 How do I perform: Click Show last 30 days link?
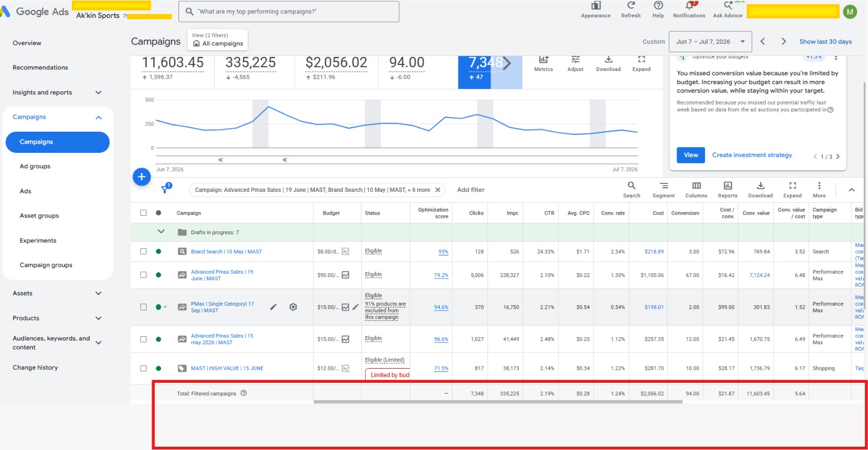[x=826, y=42]
